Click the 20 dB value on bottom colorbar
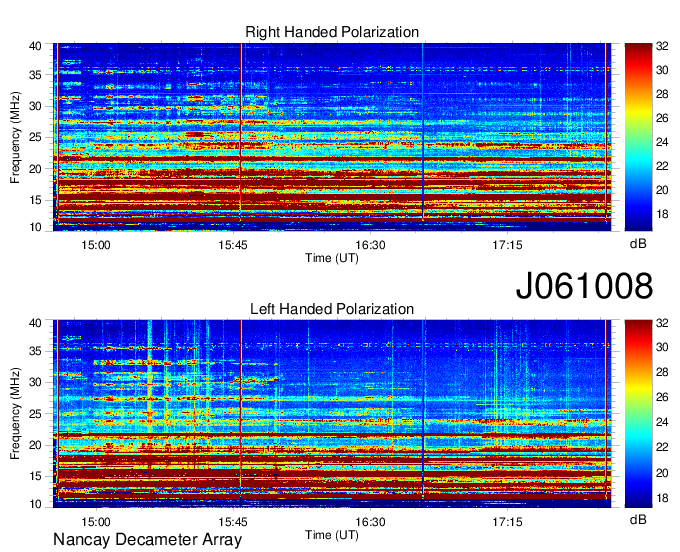This screenshot has width=680, height=552. [662, 473]
